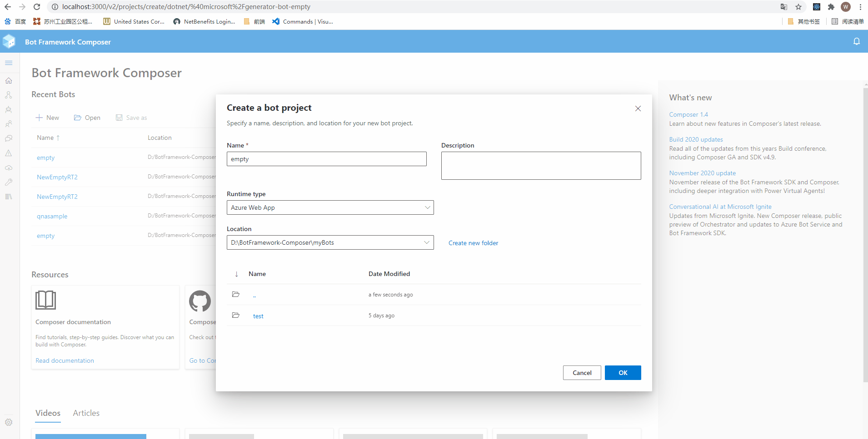868x439 pixels.
Task: Open User Input sidebar icon
Action: 9,124
